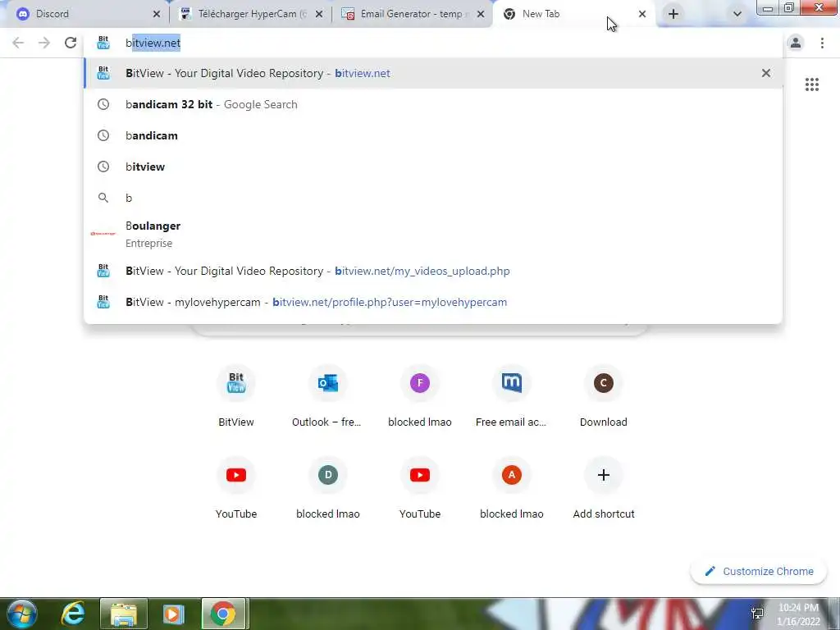Go forward with the forward arrow

[x=44, y=43]
